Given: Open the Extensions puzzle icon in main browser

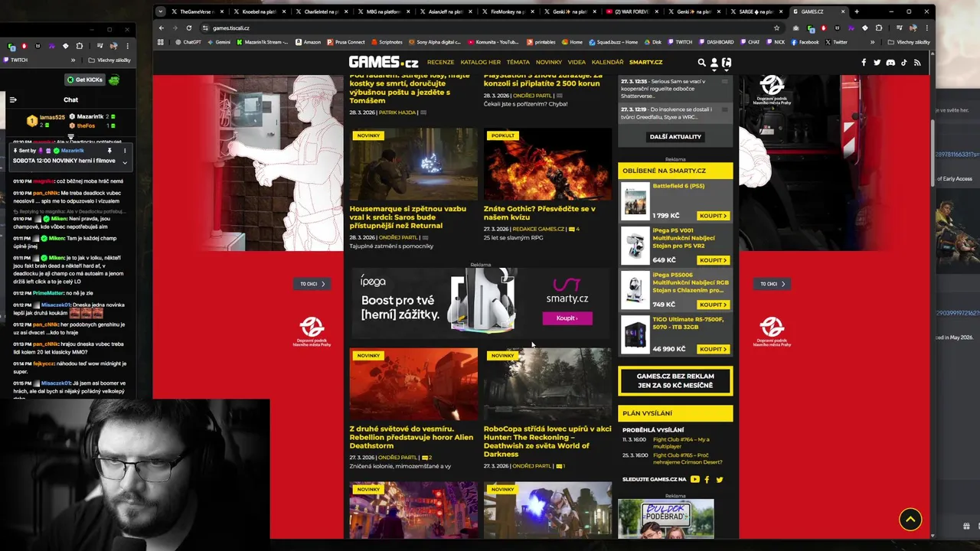Looking at the screenshot, I should pyautogui.click(x=878, y=28).
